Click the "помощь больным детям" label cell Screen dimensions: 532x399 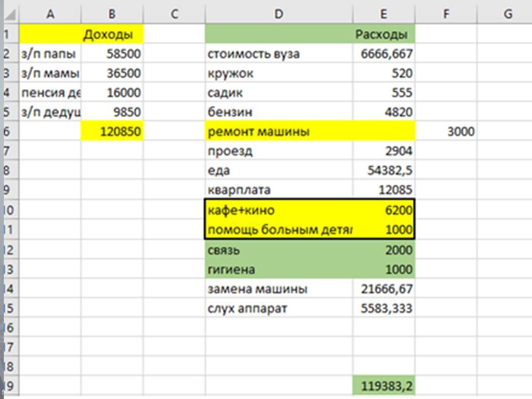[278, 229]
